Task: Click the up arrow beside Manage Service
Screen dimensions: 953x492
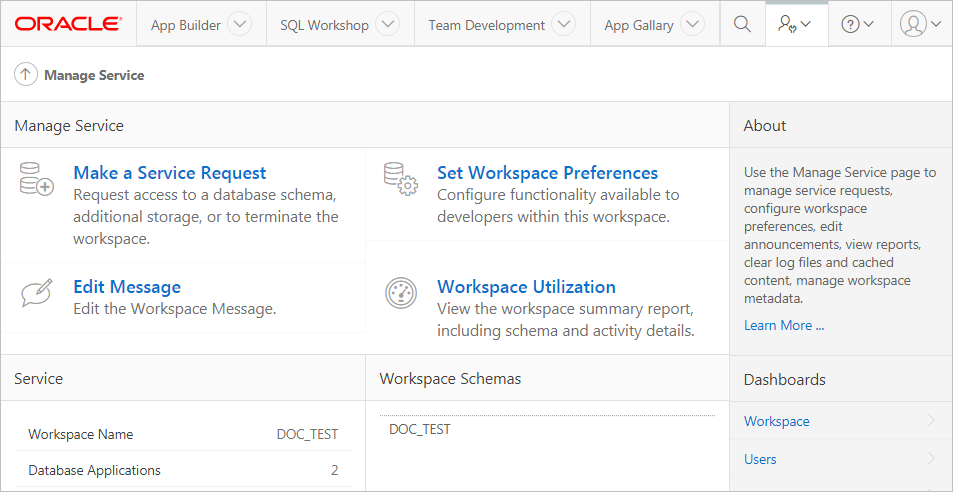Action: 26,75
